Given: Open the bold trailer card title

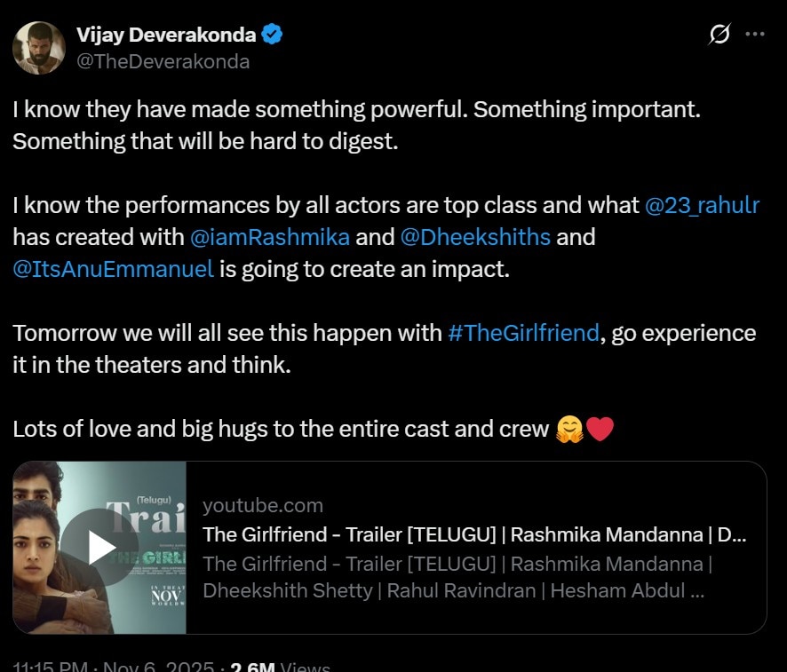Looking at the screenshot, I should [x=473, y=534].
